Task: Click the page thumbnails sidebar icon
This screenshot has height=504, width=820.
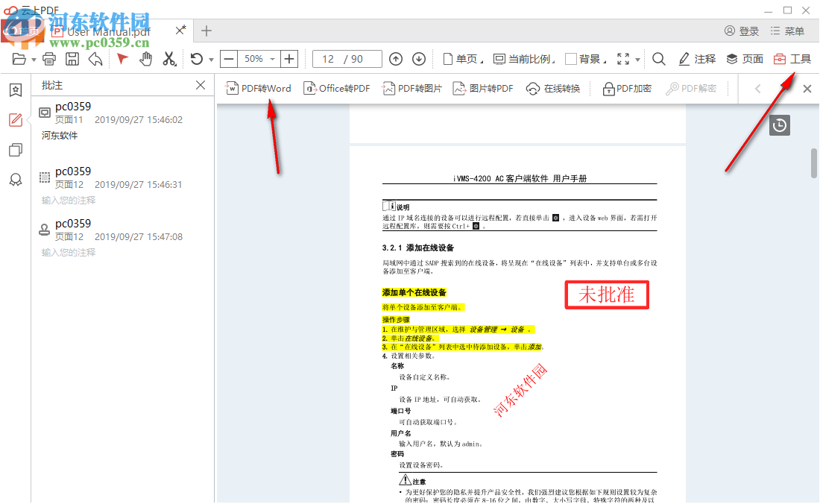Action: tap(15, 149)
